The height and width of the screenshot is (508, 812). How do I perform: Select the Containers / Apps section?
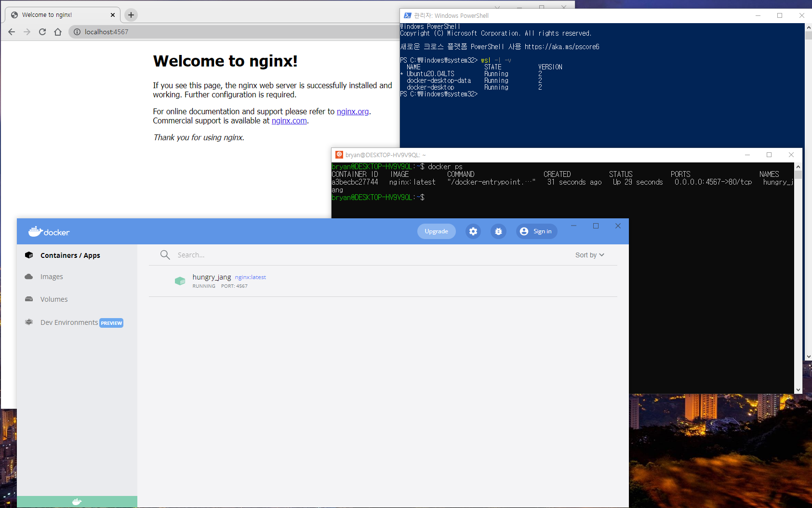click(70, 255)
